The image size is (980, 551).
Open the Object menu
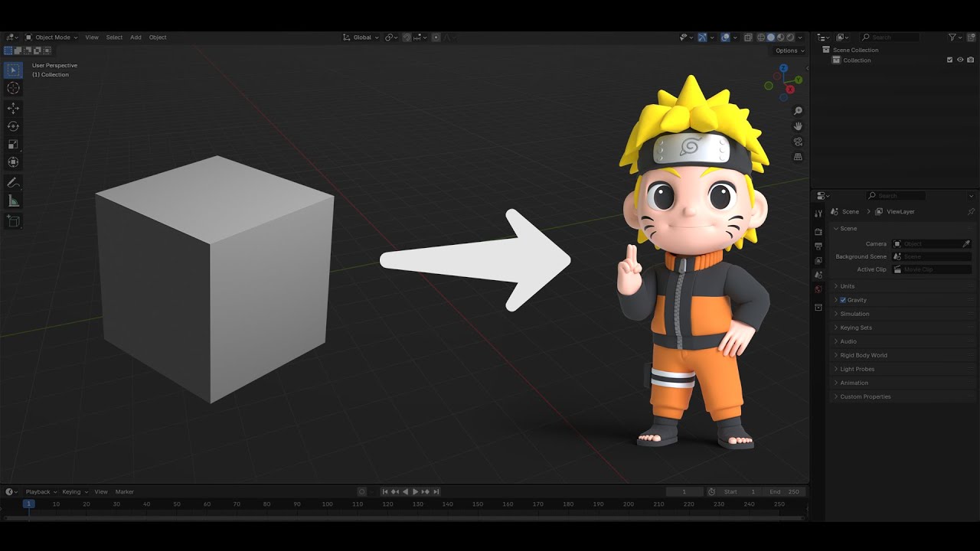pyautogui.click(x=158, y=37)
